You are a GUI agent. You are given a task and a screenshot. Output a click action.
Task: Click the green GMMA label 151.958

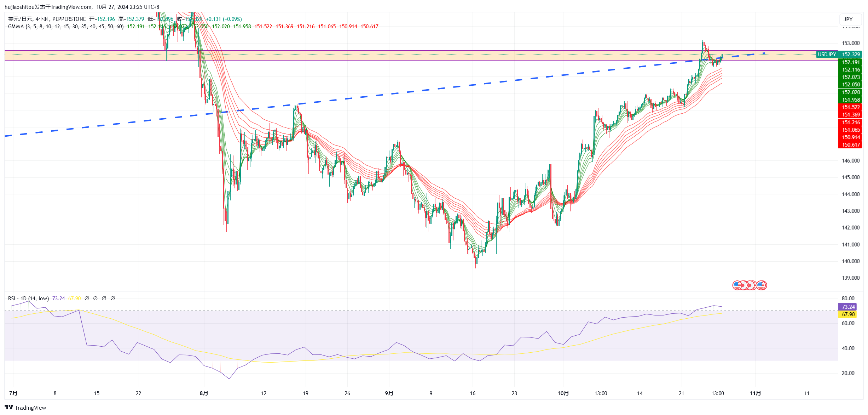[850, 100]
